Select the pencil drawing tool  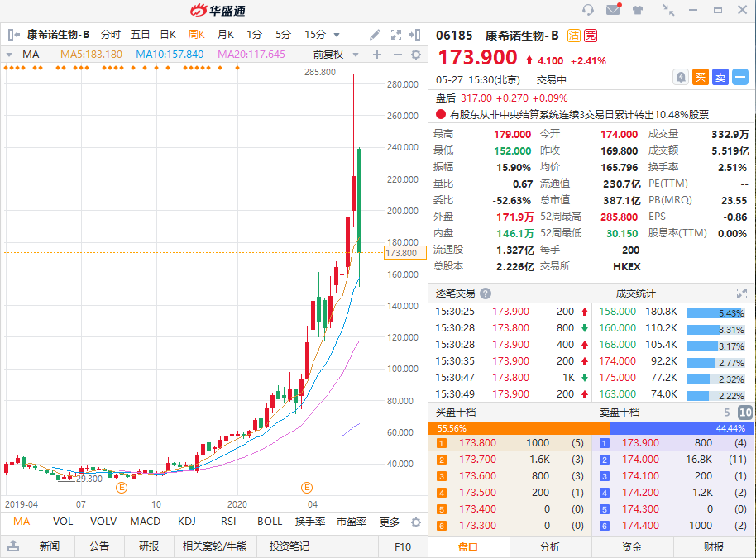click(x=375, y=34)
